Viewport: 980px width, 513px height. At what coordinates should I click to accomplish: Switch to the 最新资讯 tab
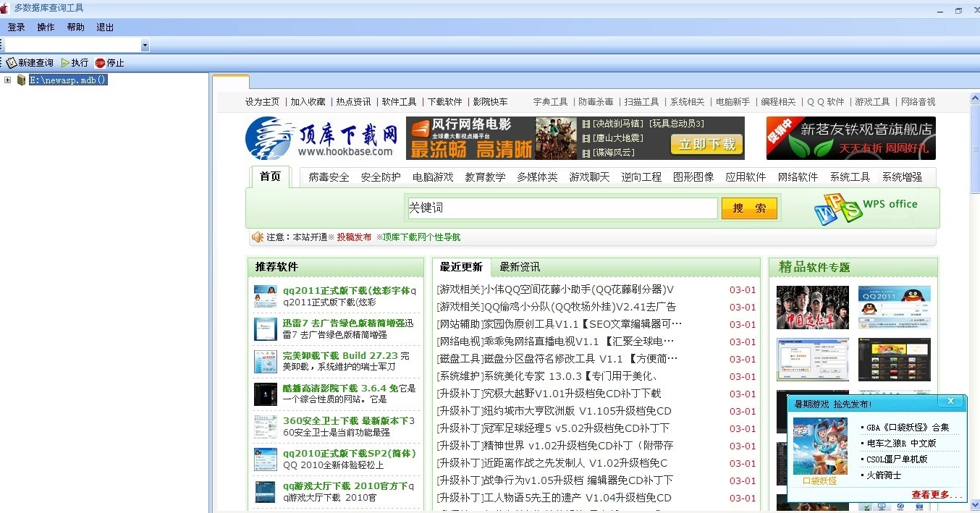520,267
